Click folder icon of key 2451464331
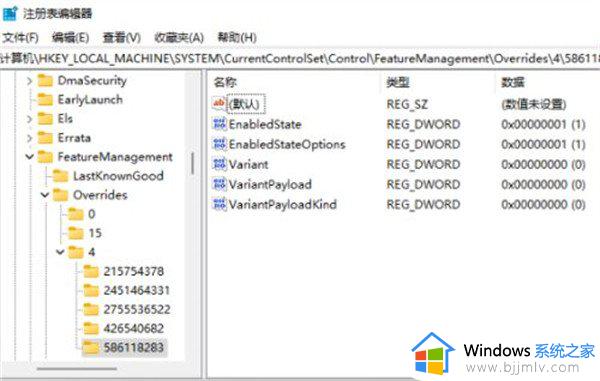 pyautogui.click(x=91, y=290)
